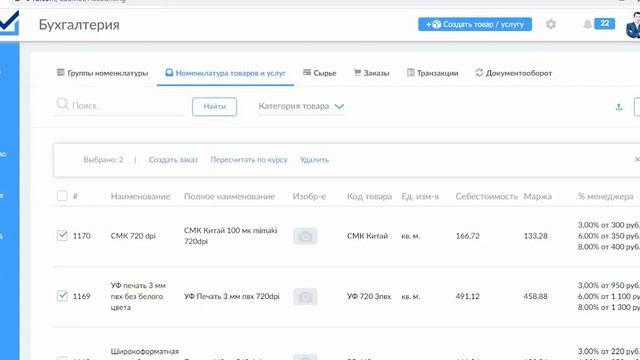Toggle the select-all header checkbox
This screenshot has height=360, width=640.
pos(62,196)
